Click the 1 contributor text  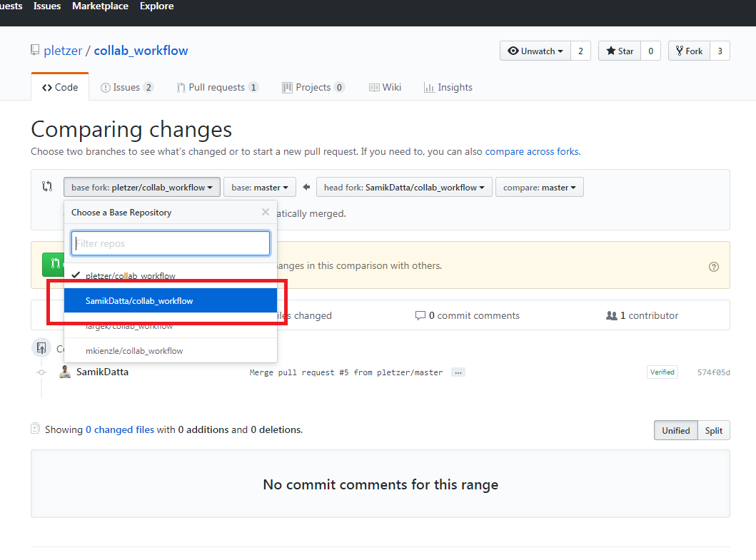click(x=649, y=315)
